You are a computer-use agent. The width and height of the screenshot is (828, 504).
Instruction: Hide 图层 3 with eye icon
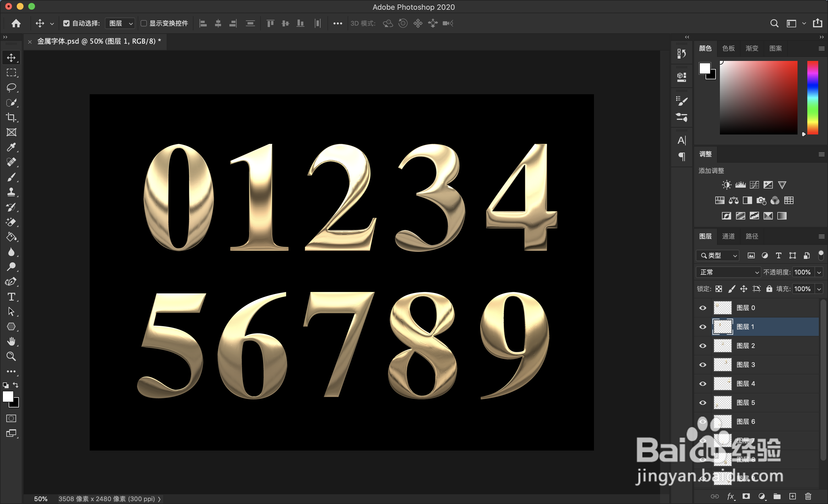click(703, 365)
